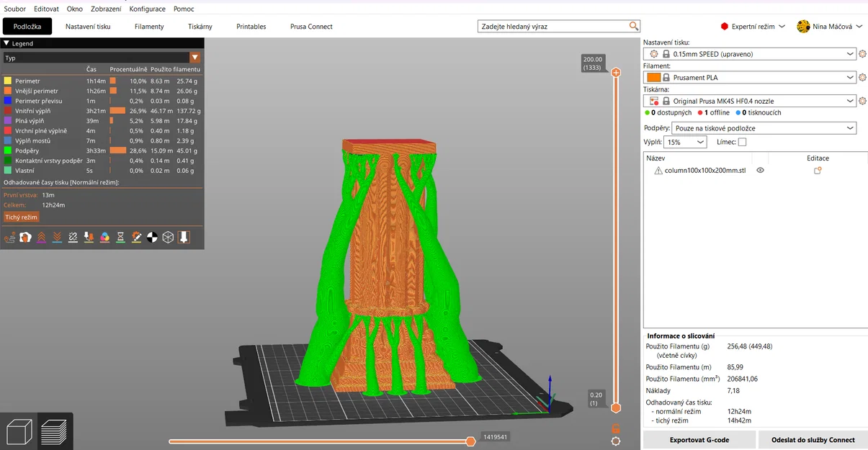Toggle travel moves display in preview
868x450 pixels.
(x=9, y=236)
